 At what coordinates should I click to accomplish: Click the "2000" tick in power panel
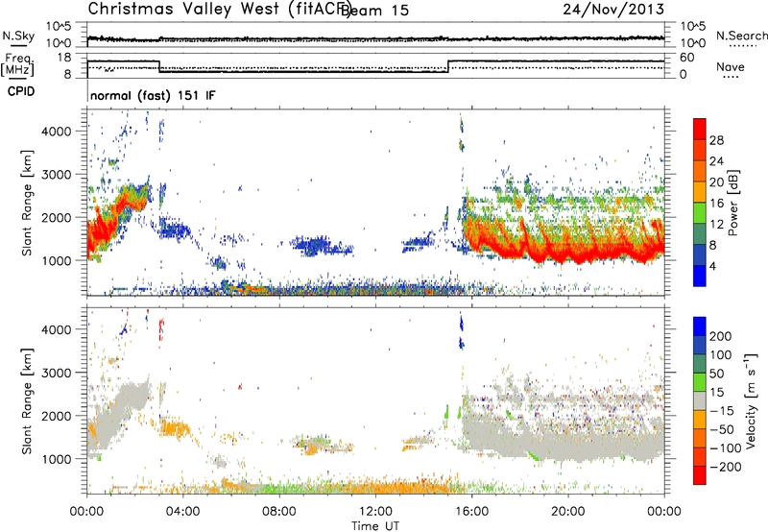(x=57, y=217)
